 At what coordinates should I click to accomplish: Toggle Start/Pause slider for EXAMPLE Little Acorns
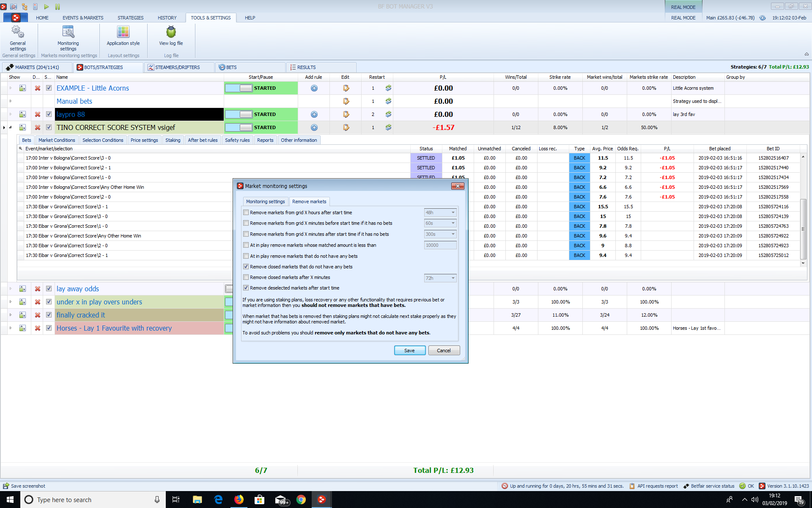239,88
